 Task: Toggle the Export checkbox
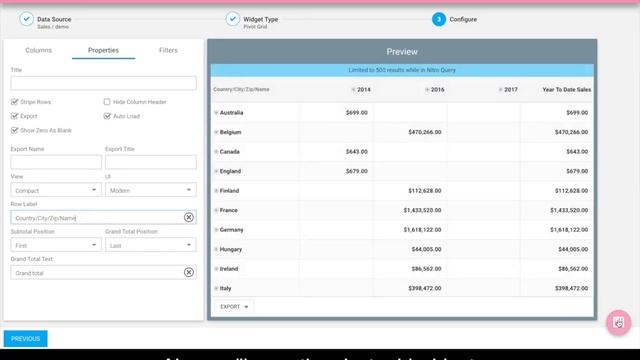(15, 116)
